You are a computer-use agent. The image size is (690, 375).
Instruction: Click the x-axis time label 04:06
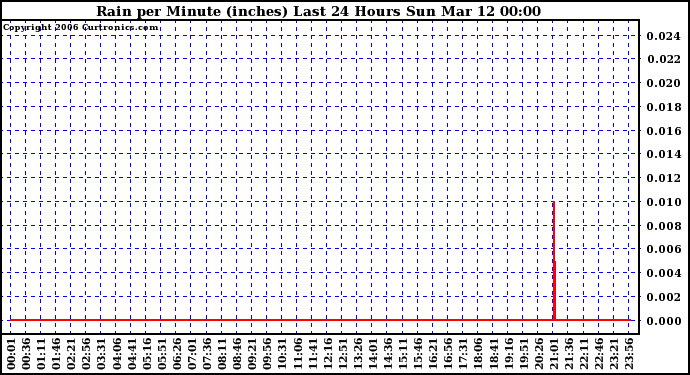tap(117, 354)
